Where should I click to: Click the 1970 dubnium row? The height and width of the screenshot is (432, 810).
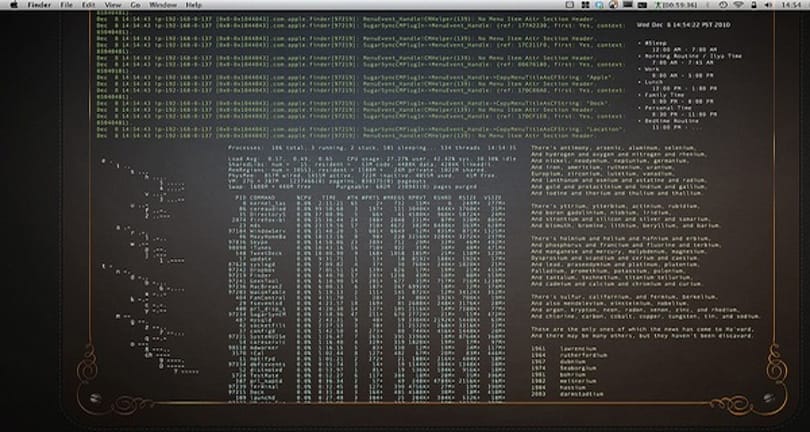(558, 362)
